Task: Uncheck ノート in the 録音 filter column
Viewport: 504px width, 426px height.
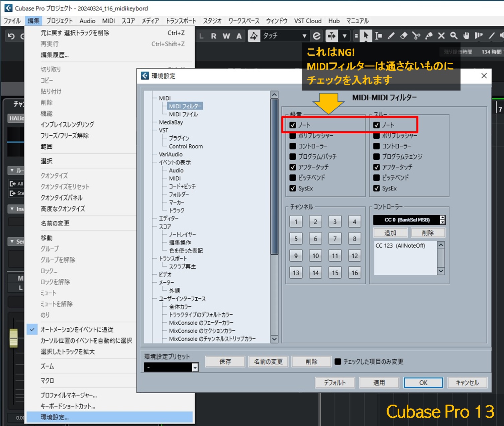Action: click(293, 125)
